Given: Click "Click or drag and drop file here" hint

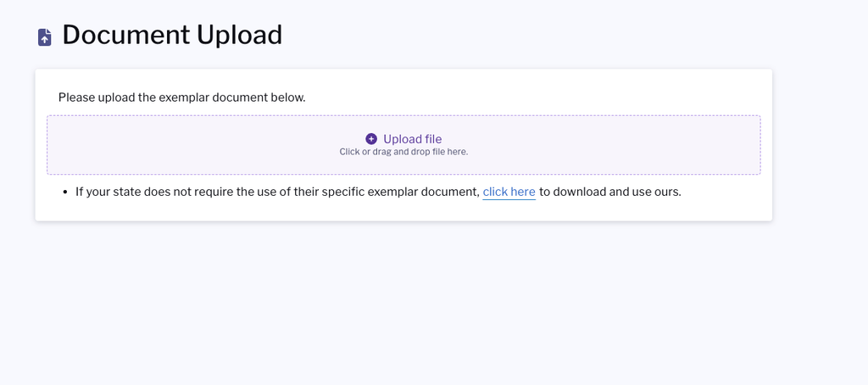Looking at the screenshot, I should (x=403, y=152).
